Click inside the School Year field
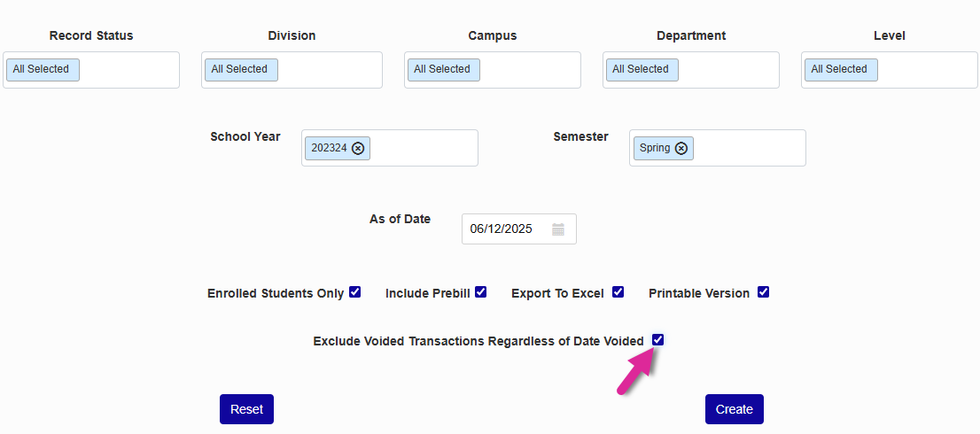This screenshot has height=434, width=980. point(424,149)
